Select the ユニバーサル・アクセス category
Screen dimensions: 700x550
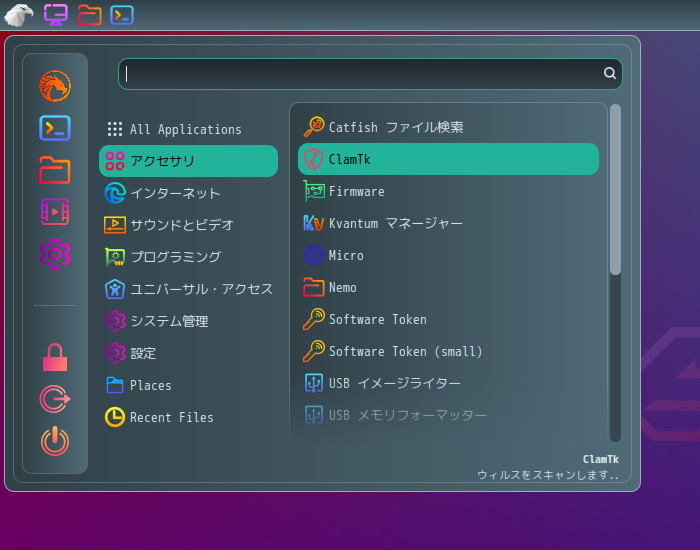pos(188,289)
